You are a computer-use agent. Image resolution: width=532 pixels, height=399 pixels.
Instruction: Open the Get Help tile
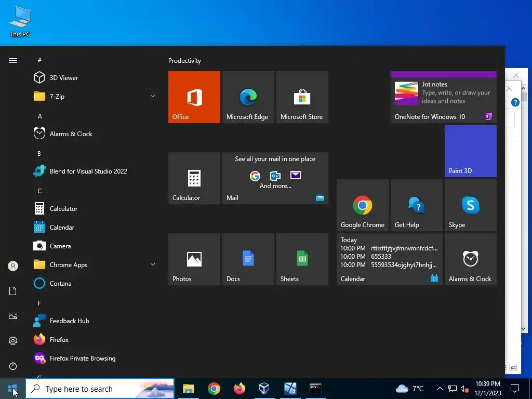(416, 205)
